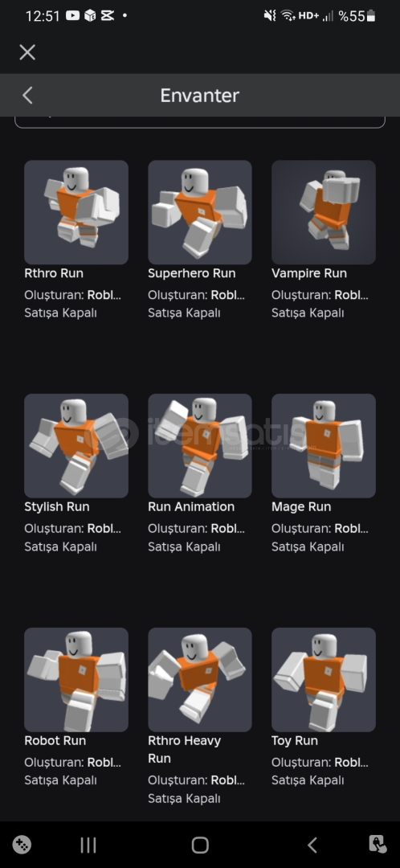
Task: Tap the touch-lock icon in the navigation bar
Action: (378, 844)
